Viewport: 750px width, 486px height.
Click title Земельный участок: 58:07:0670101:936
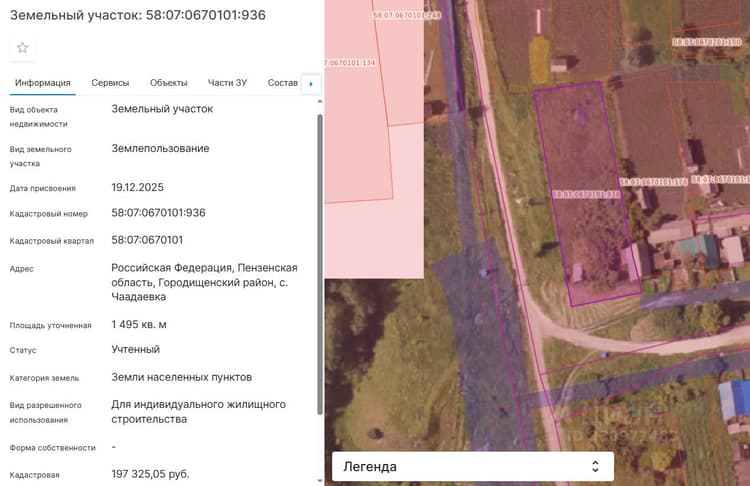[138, 15]
